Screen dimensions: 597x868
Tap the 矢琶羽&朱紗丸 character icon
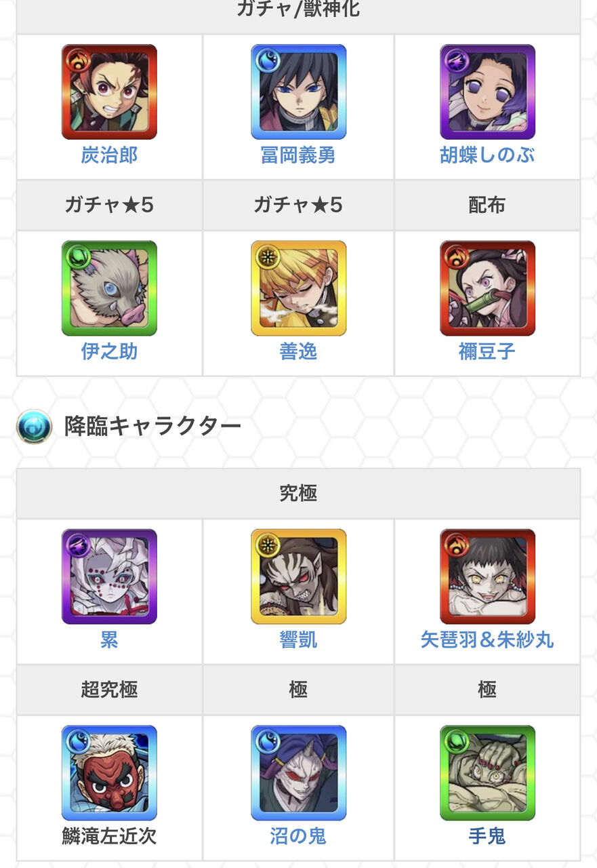pos(487,576)
